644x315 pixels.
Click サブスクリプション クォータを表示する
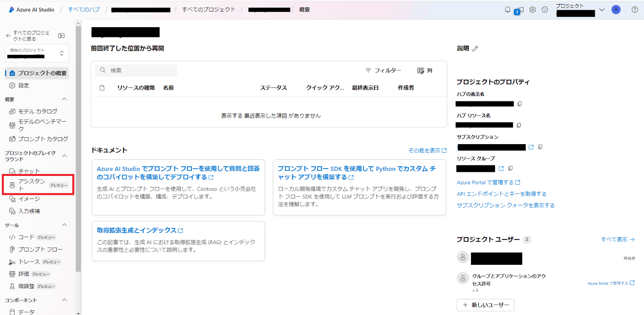(506, 205)
